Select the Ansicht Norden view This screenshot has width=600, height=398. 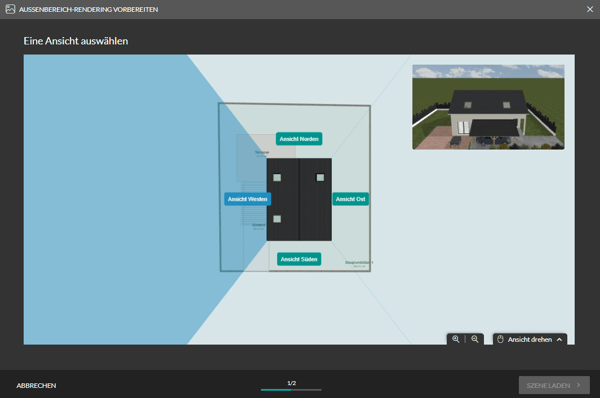click(299, 139)
